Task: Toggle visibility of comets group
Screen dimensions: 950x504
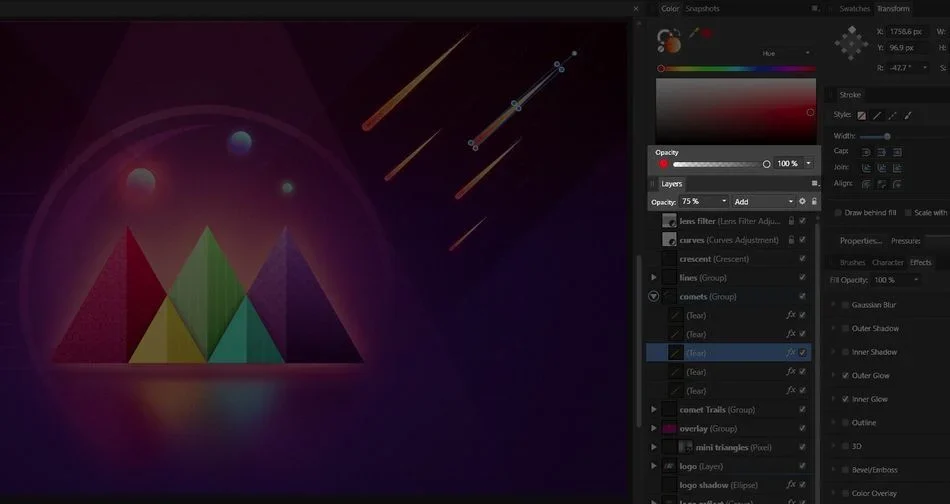Action: [802, 296]
